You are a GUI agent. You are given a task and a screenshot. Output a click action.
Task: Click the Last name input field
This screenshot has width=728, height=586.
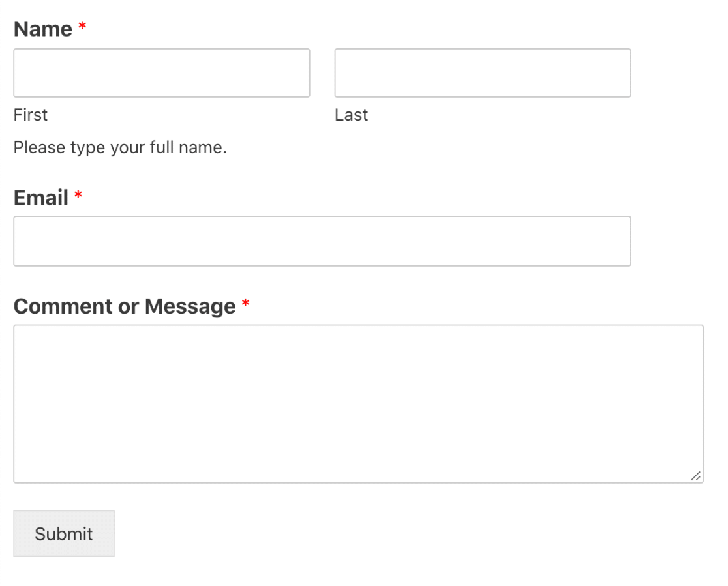483,73
